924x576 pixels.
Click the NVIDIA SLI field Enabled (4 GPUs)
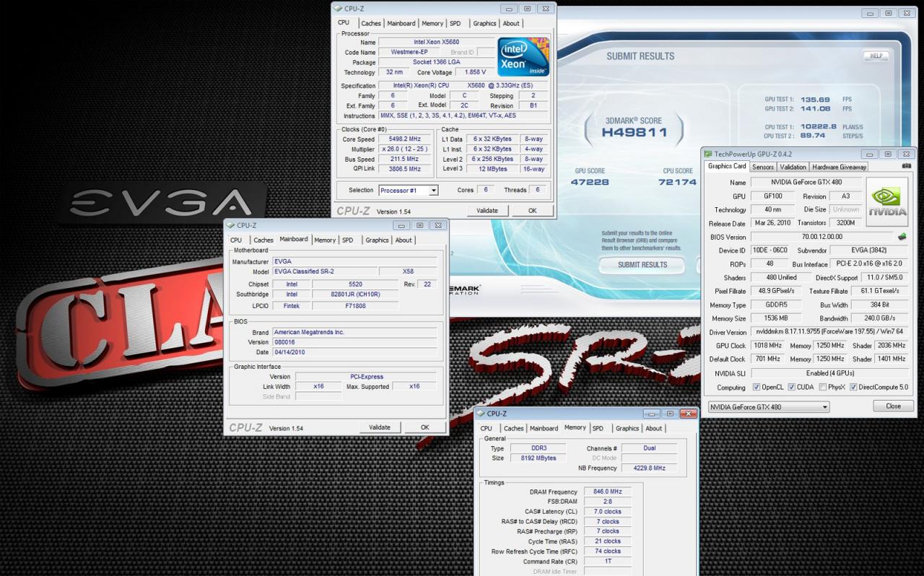coord(829,373)
